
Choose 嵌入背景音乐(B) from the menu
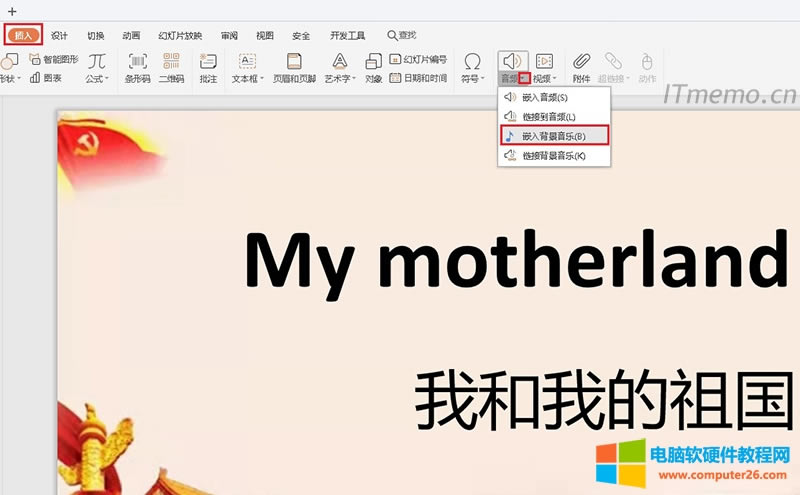click(554, 135)
